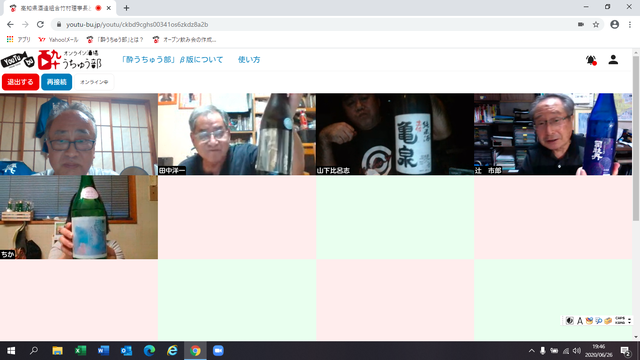Close the current browser tab
Image resolution: width=640 pixels, height=360 pixels.
(x=109, y=8)
